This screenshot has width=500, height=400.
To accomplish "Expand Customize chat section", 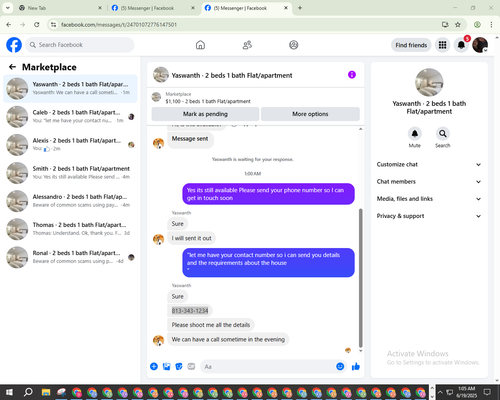I will [429, 164].
